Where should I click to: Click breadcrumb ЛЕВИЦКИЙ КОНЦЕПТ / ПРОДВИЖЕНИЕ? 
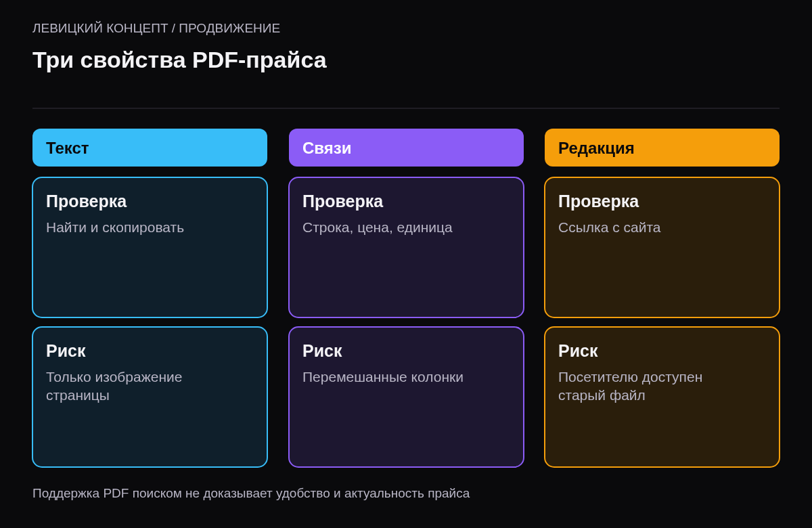point(156,28)
